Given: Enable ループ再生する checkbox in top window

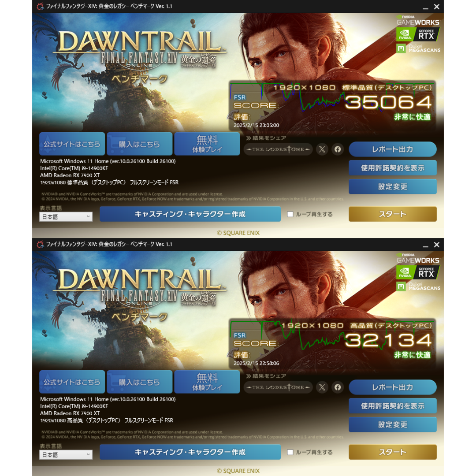Looking at the screenshot, I should (x=290, y=214).
